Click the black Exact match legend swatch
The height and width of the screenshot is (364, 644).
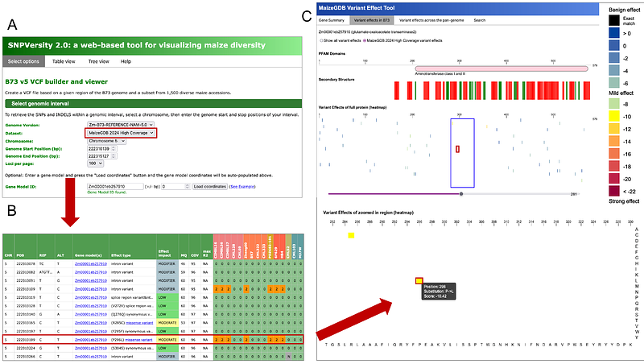click(x=614, y=21)
